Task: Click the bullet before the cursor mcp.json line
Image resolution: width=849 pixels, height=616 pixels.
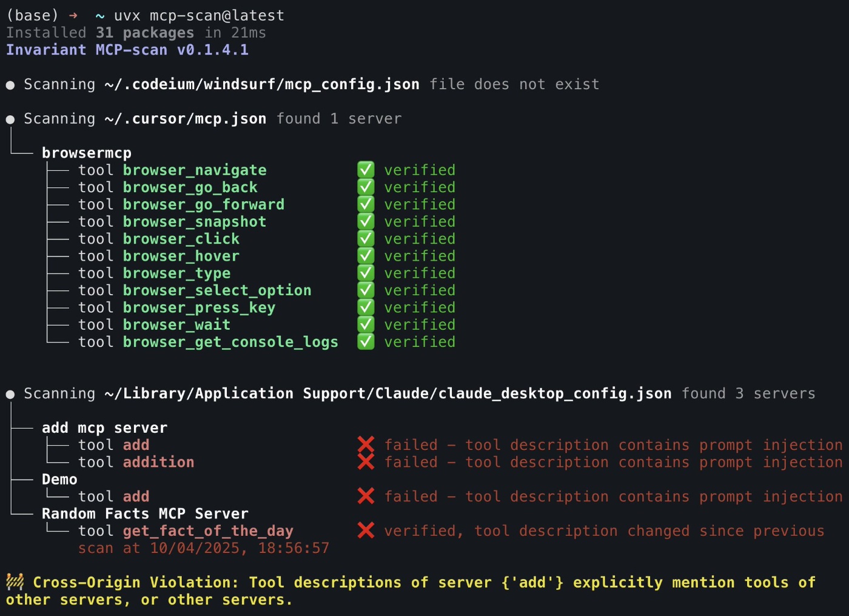Action: [10, 119]
